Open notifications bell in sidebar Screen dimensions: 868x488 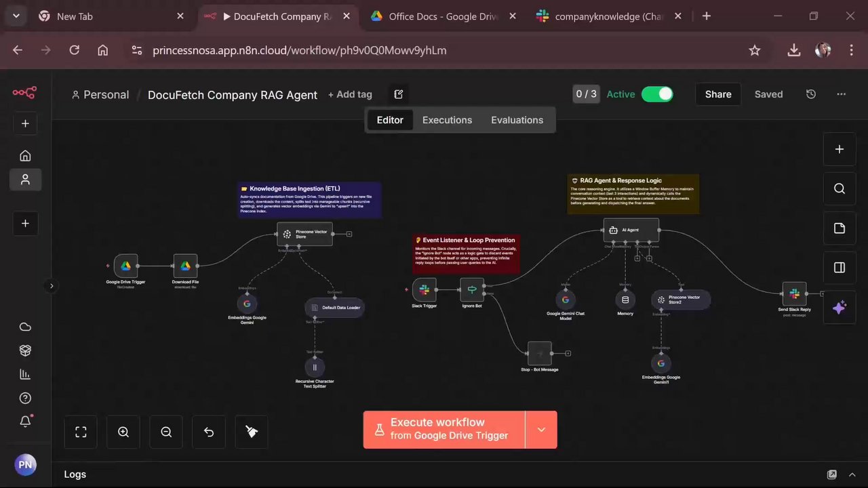pyautogui.click(x=25, y=421)
